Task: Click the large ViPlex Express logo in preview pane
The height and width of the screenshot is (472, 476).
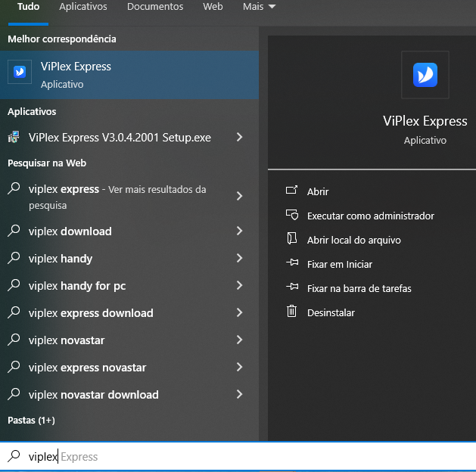Action: click(425, 75)
